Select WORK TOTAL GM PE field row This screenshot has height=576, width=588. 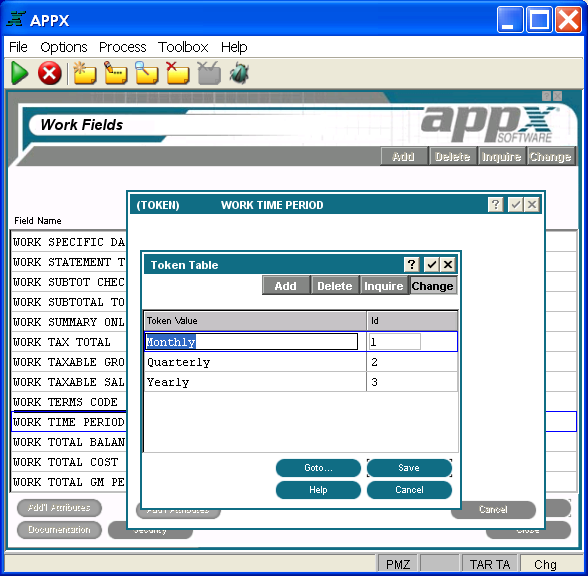click(x=69, y=482)
